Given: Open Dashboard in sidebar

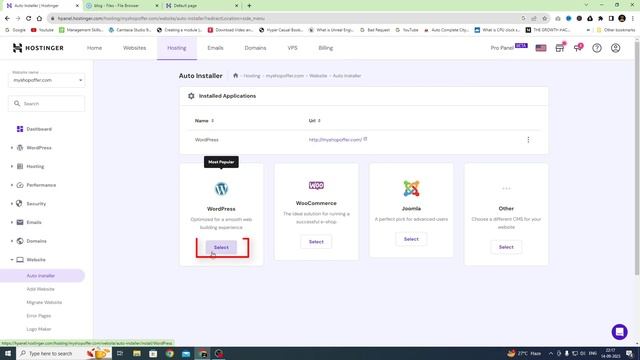Looking at the screenshot, I should coord(39,129).
